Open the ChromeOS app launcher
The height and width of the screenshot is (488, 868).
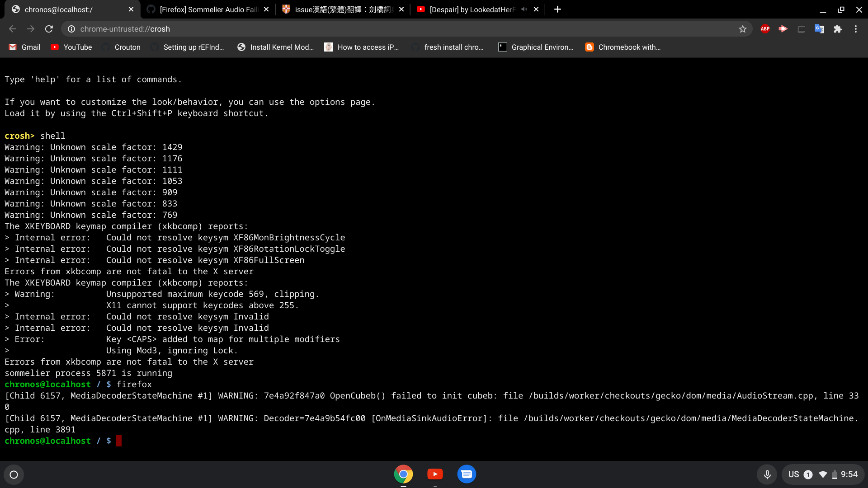[x=14, y=474]
